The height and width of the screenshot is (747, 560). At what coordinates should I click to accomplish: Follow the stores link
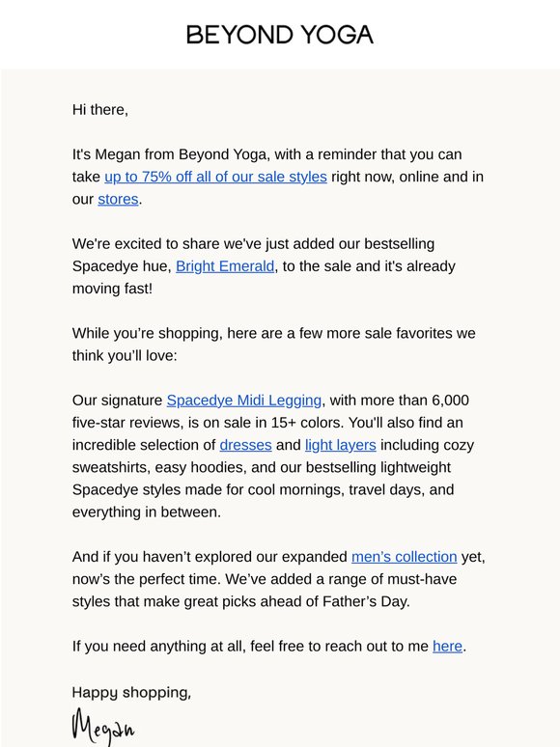pyautogui.click(x=118, y=199)
